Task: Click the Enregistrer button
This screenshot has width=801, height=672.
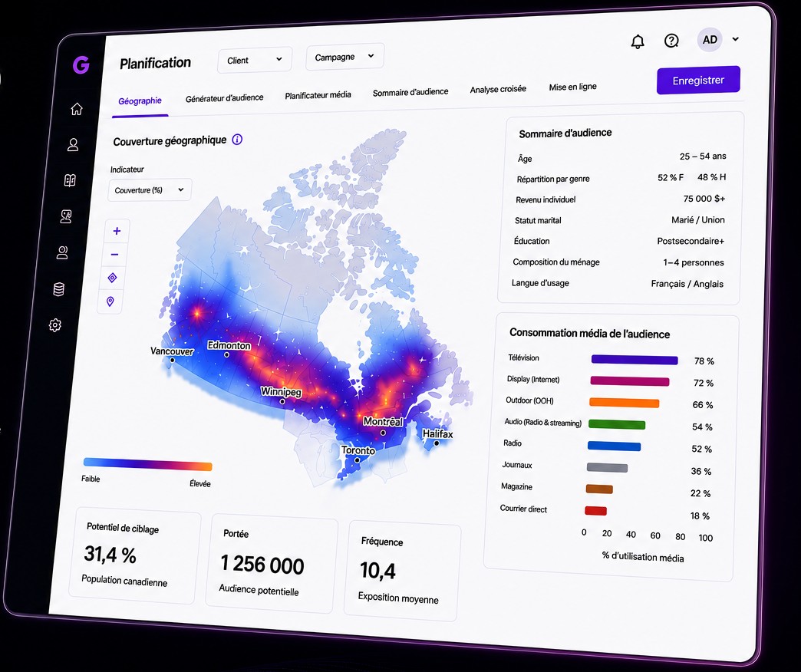Action: coord(698,81)
